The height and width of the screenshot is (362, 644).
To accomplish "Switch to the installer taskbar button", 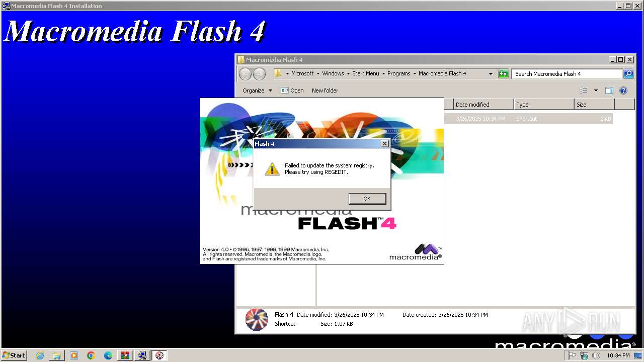I will (x=142, y=355).
